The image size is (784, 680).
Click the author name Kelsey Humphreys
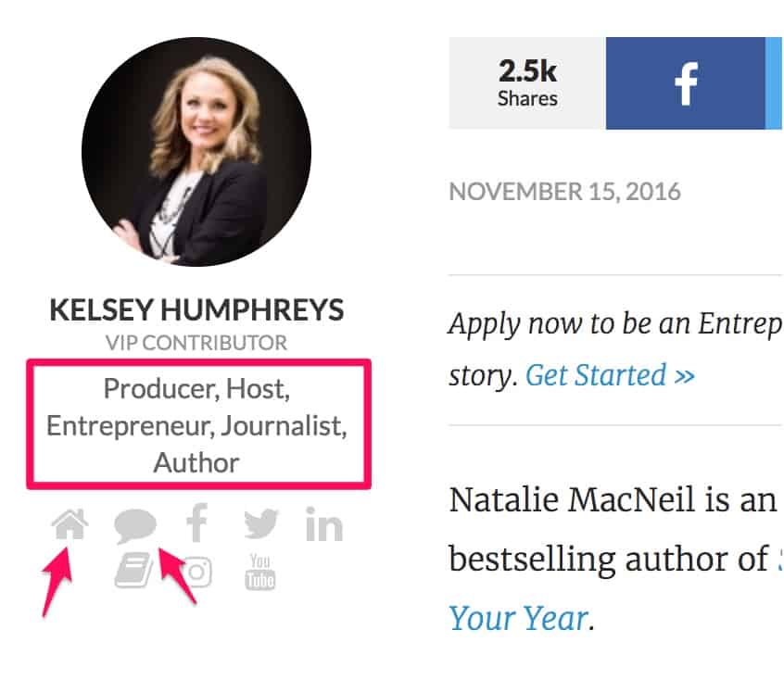tap(196, 309)
